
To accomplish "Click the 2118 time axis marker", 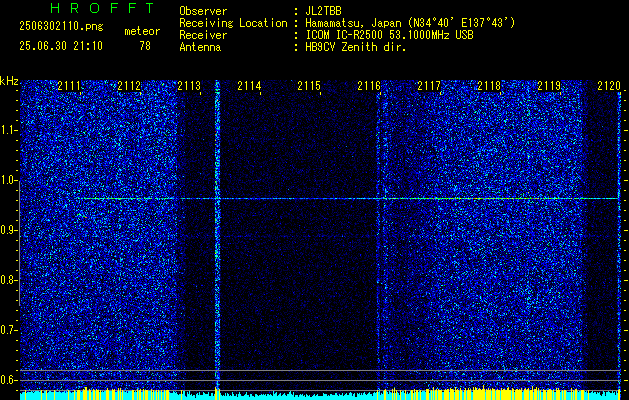I will pos(489,86).
